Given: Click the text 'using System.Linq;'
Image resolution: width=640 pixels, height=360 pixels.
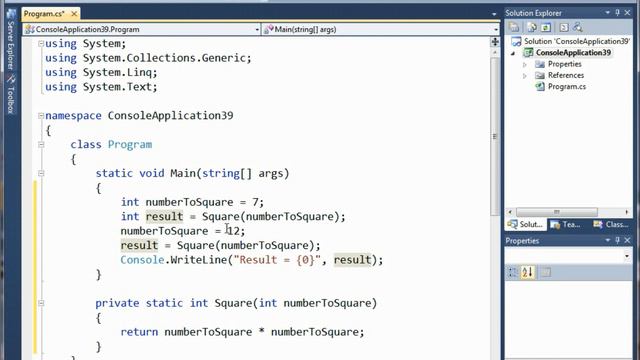Looking at the screenshot, I should [101, 73].
